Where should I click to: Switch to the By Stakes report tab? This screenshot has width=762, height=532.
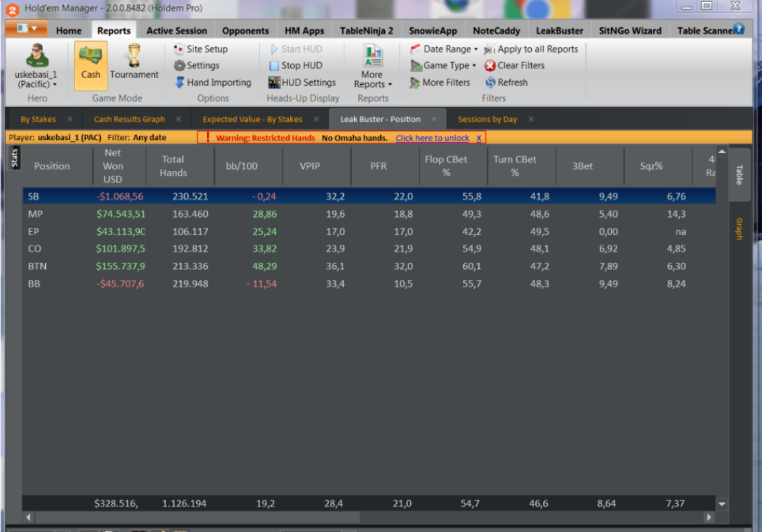tap(38, 119)
